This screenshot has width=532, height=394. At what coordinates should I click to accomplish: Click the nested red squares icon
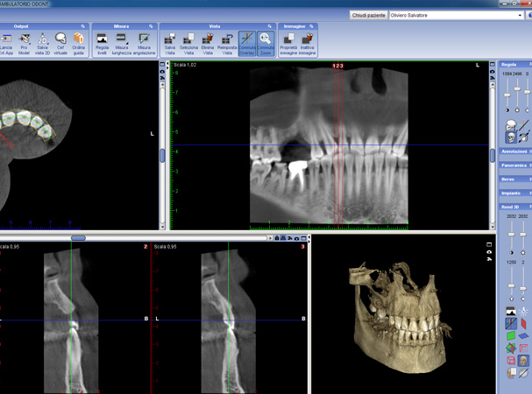[523, 348]
